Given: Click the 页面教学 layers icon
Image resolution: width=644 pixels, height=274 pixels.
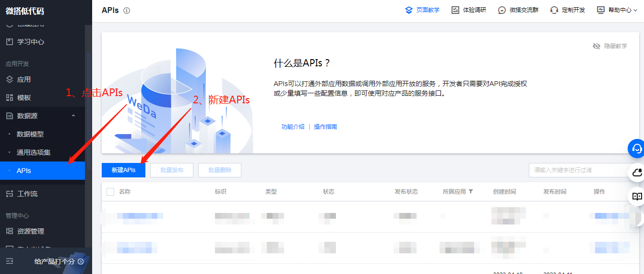Looking at the screenshot, I should point(409,10).
